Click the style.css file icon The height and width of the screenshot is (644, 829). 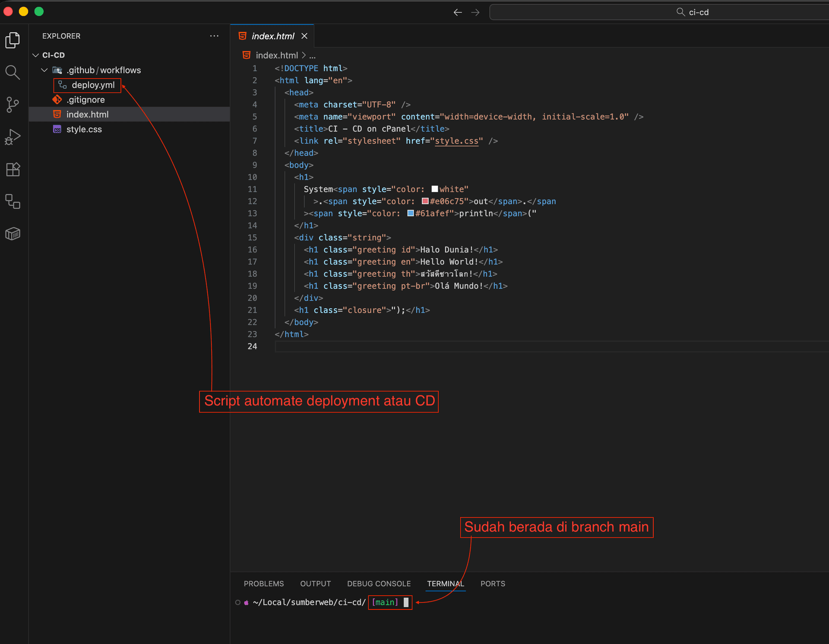(57, 129)
